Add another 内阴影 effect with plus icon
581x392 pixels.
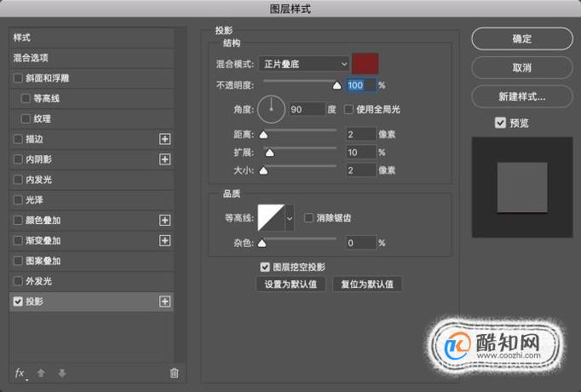(x=165, y=159)
